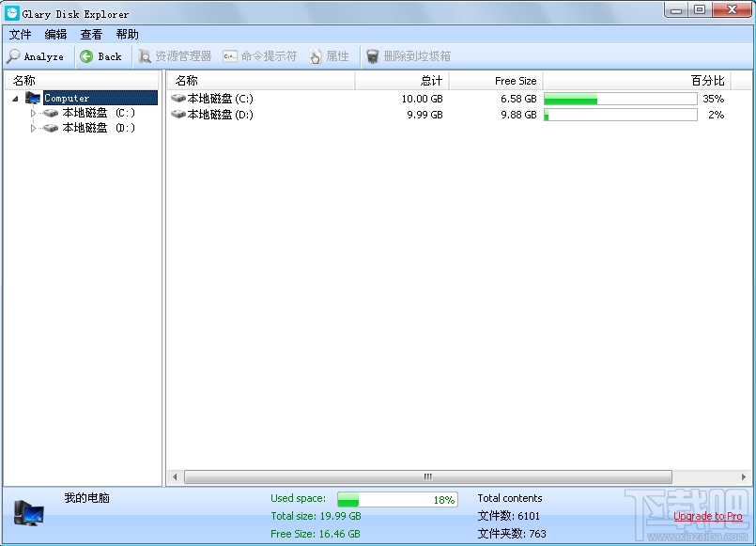The image size is (756, 546).
Task: Click the Glary Disk Explorer title icon
Action: pyautogui.click(x=12, y=13)
